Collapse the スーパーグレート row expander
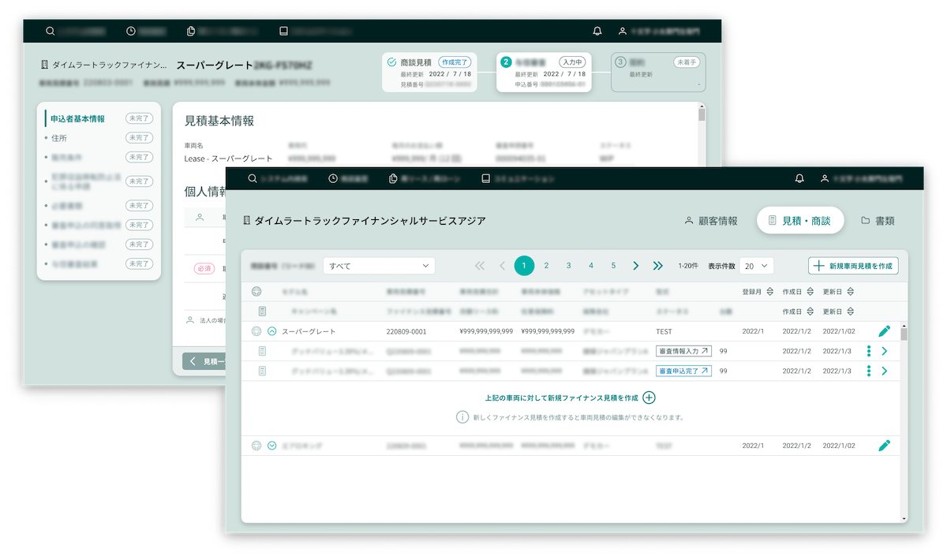 (x=272, y=331)
